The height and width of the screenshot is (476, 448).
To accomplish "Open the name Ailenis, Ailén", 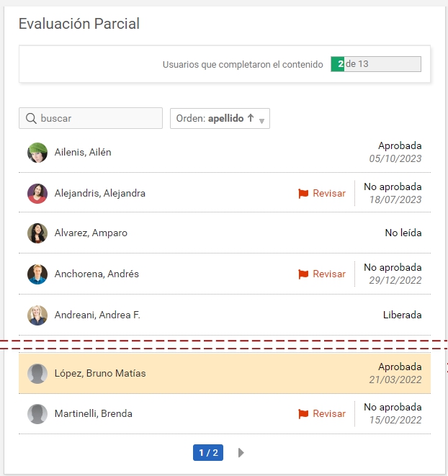I will [x=83, y=153].
